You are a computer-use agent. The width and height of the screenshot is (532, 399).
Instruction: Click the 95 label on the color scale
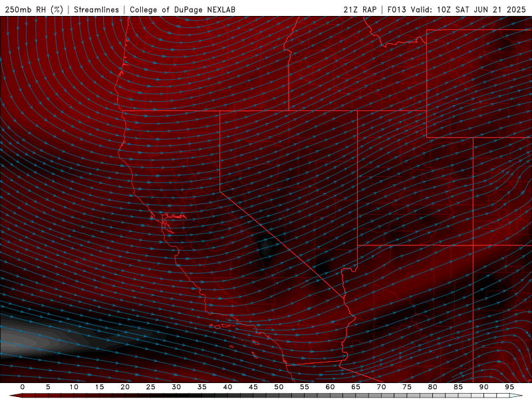point(509,387)
